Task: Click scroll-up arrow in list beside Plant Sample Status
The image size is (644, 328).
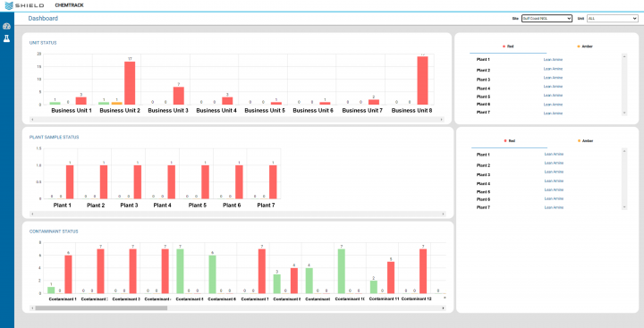Action: (624, 151)
